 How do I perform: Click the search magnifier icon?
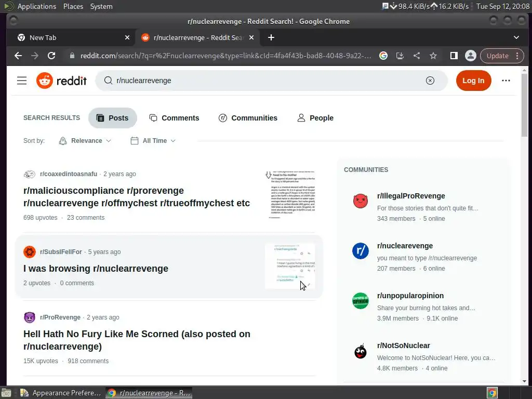pos(108,81)
